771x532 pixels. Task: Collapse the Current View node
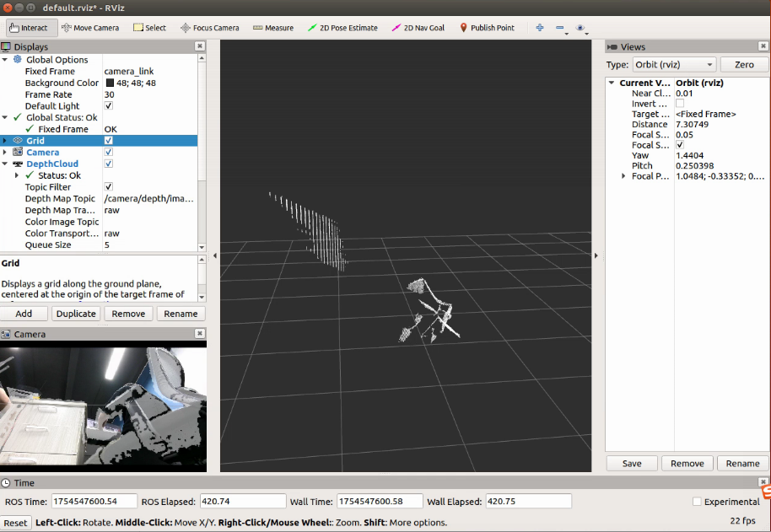tap(612, 83)
